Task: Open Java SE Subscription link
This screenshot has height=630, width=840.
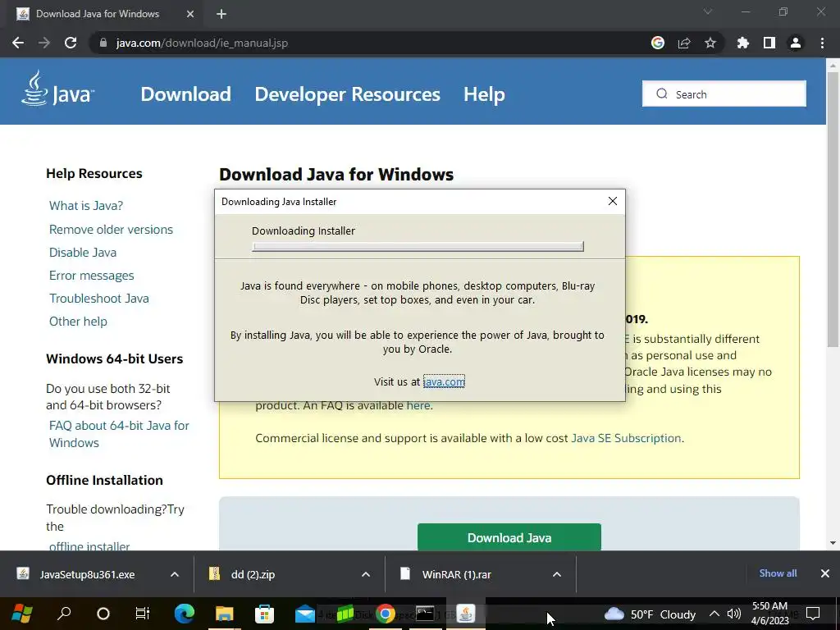Action: [x=626, y=438]
